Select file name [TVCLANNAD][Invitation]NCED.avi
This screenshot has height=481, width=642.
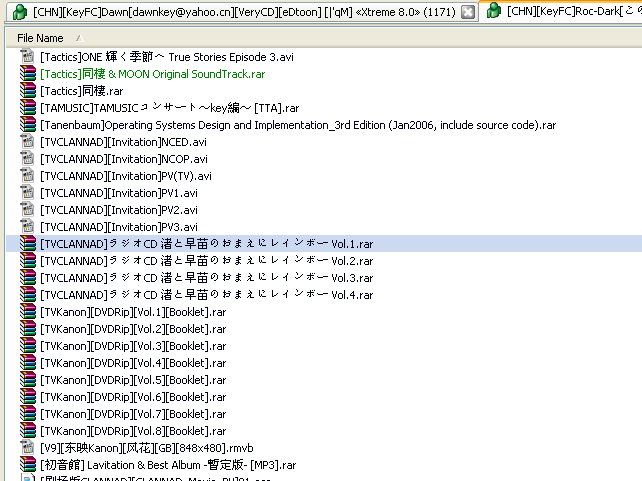(123, 142)
